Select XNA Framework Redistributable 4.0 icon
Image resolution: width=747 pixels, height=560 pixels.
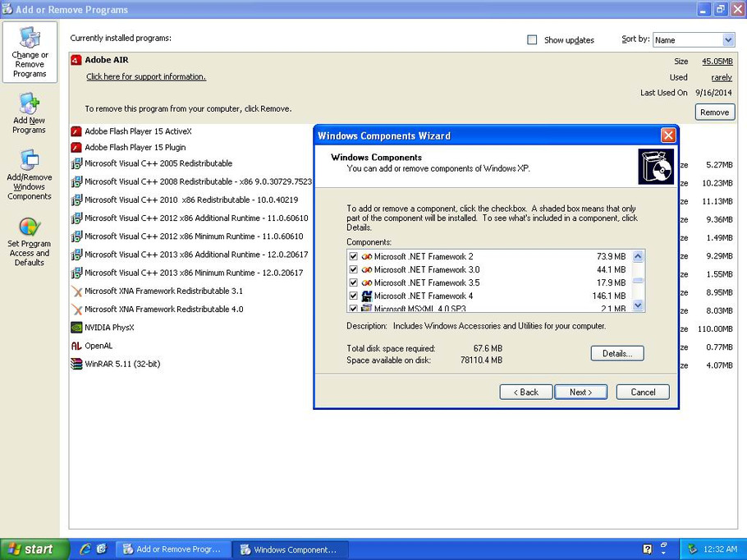[76, 310]
